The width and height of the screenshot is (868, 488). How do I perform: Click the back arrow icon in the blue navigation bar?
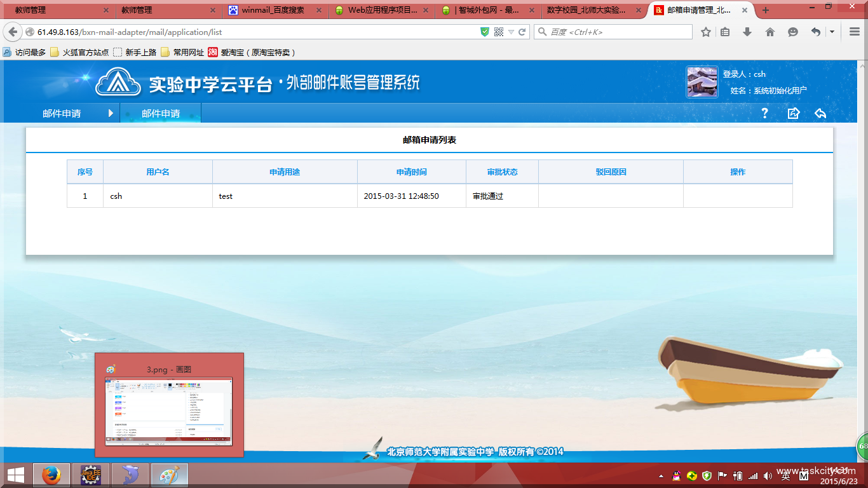(x=820, y=113)
